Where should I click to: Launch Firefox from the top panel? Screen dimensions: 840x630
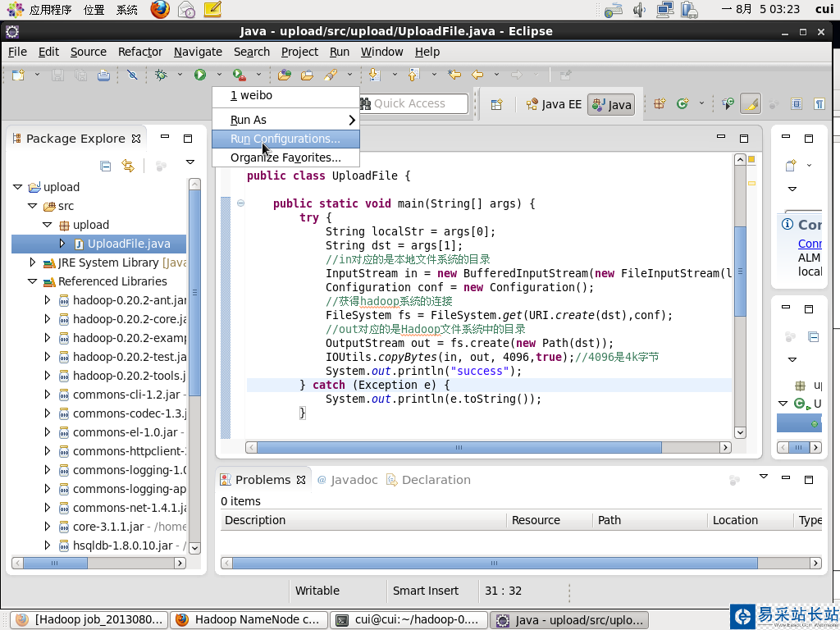pyautogui.click(x=161, y=10)
